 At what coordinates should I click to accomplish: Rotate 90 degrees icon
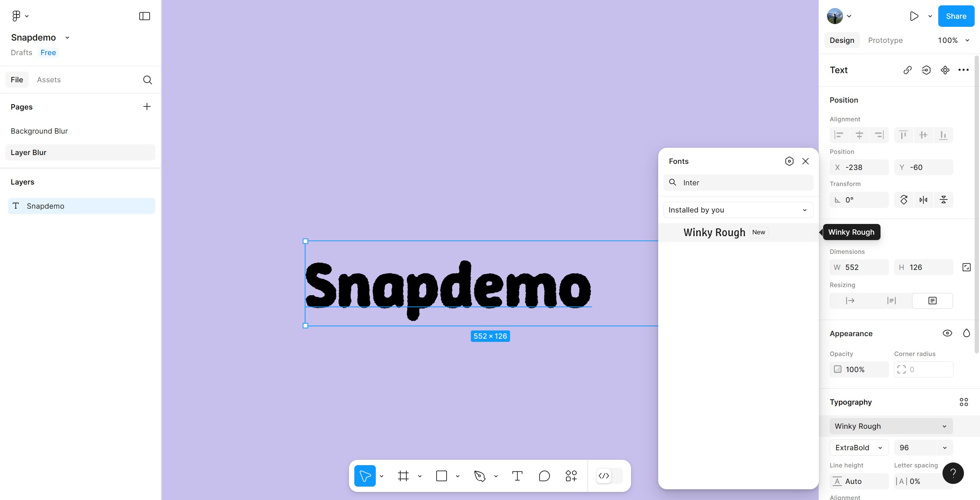[904, 200]
